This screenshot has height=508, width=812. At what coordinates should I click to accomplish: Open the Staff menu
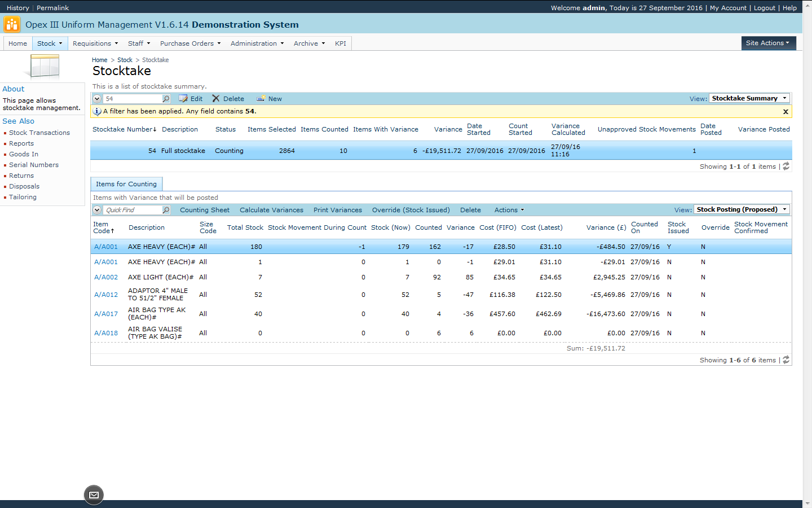[x=139, y=43]
